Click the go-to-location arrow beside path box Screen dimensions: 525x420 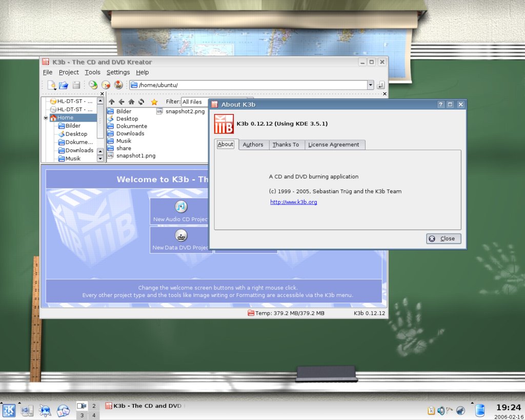pyautogui.click(x=380, y=85)
